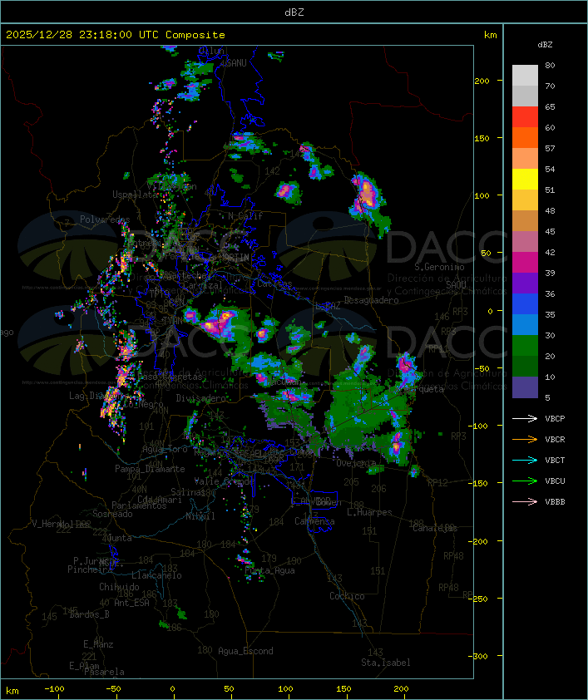Screen dimensions: 588x700
Task: Click the legend value 5
Action: tap(547, 397)
